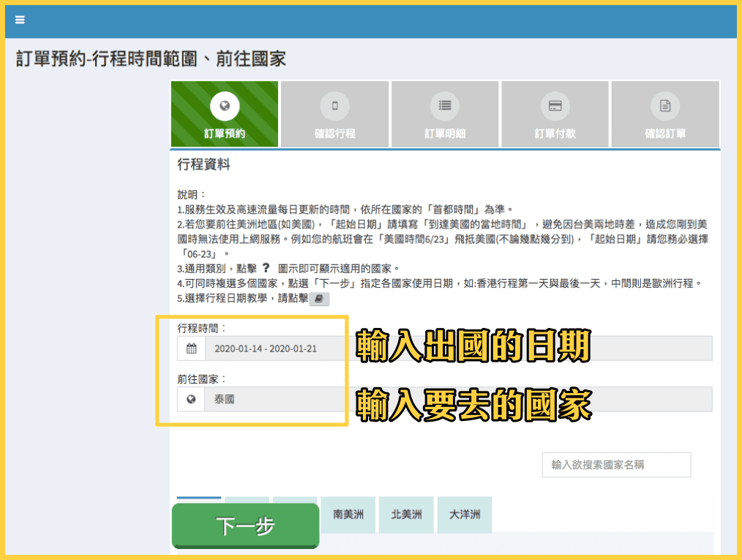Select the 訂單預約 step tab
Viewport: 742px width, 560px height.
click(225, 114)
